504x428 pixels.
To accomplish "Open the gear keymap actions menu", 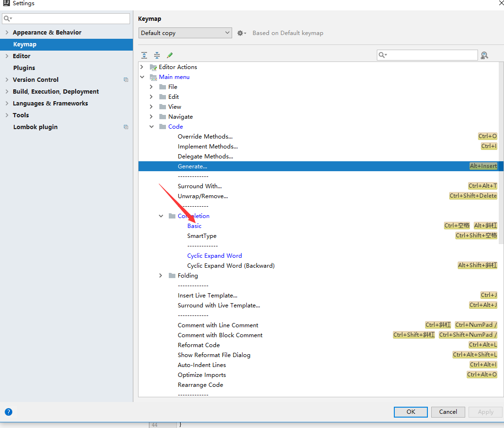I will (242, 33).
